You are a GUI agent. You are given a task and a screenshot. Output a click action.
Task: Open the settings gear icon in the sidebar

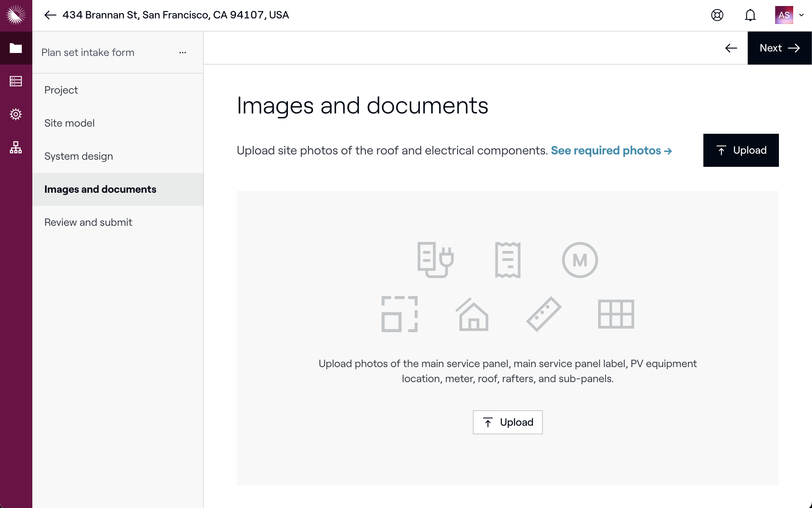click(16, 114)
